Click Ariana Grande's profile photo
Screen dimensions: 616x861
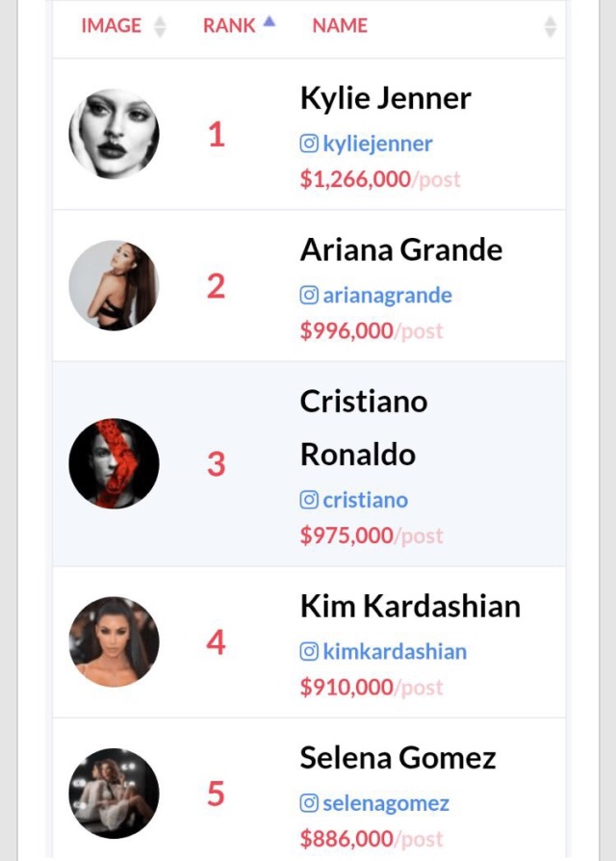click(x=115, y=285)
